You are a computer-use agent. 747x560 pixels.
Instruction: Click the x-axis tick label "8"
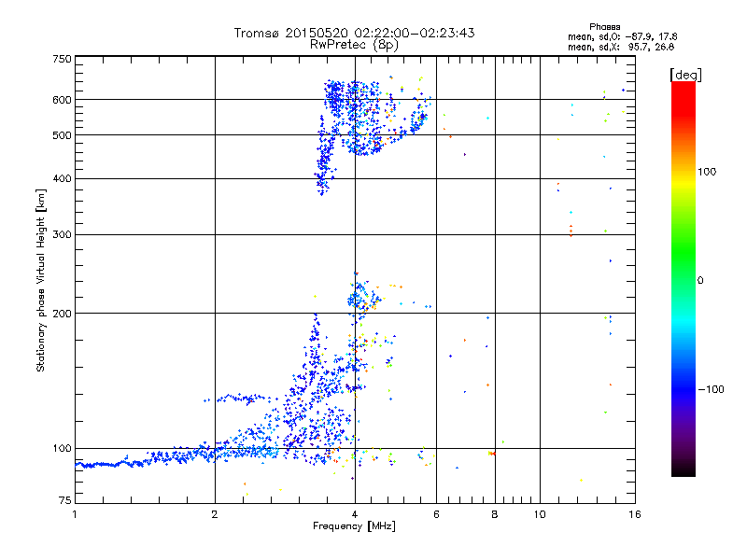(495, 514)
